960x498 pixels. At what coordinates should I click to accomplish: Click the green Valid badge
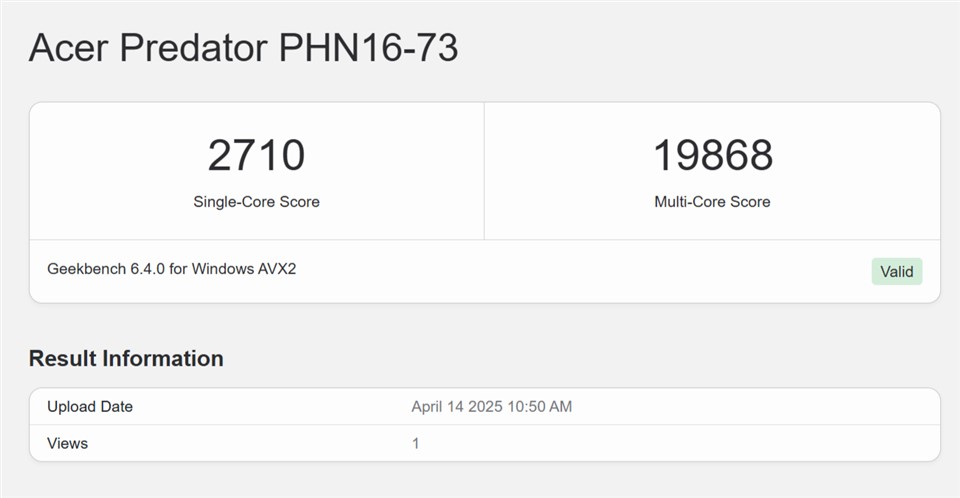tap(896, 271)
